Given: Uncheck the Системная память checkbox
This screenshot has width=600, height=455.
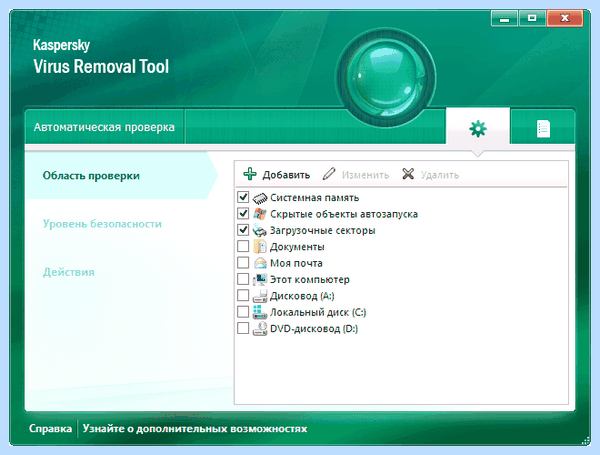Looking at the screenshot, I should coord(243,197).
